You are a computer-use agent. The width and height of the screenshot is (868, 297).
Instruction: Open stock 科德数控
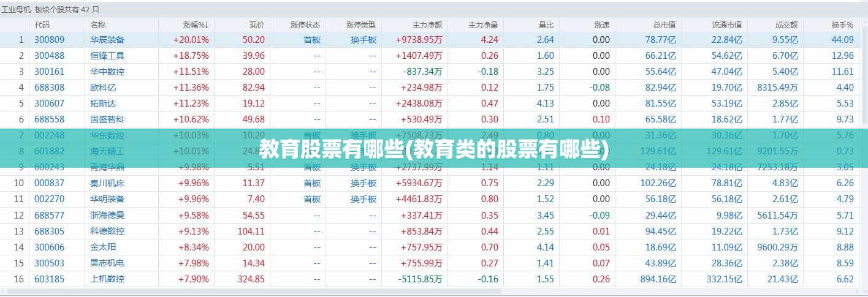pos(107,231)
